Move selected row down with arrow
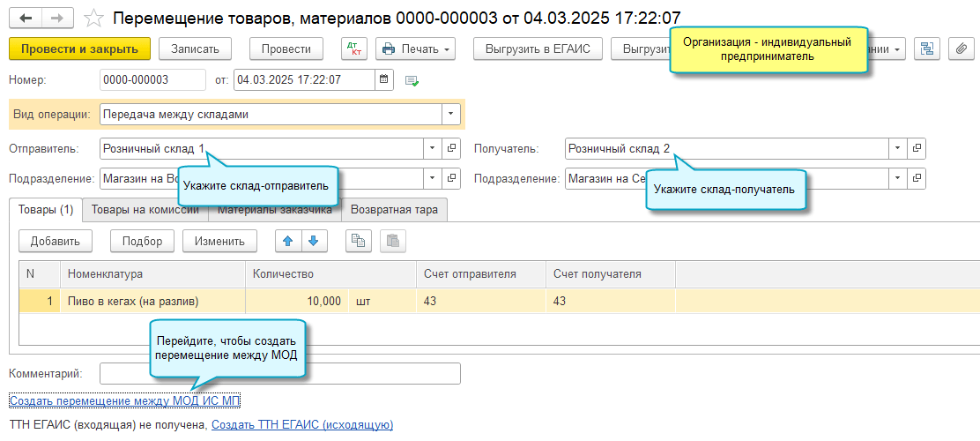 click(315, 241)
